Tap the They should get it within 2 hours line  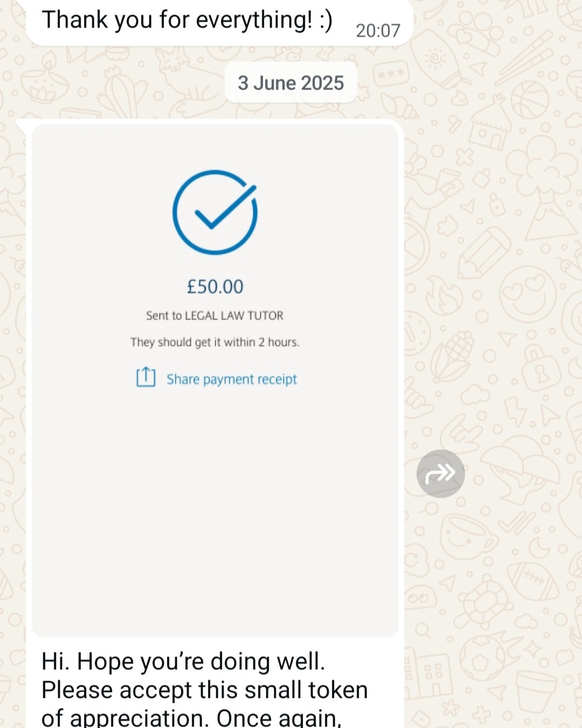click(214, 342)
